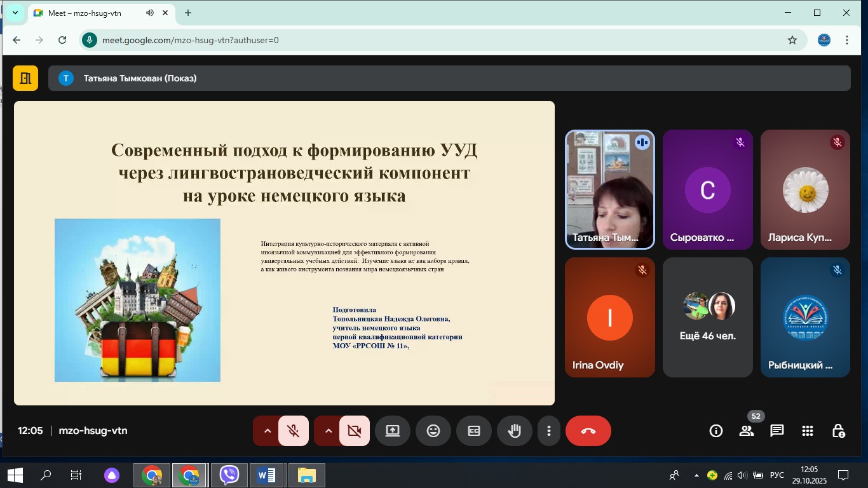Turn on captions with CC button
Image resolution: width=868 pixels, height=488 pixels.
tap(474, 431)
